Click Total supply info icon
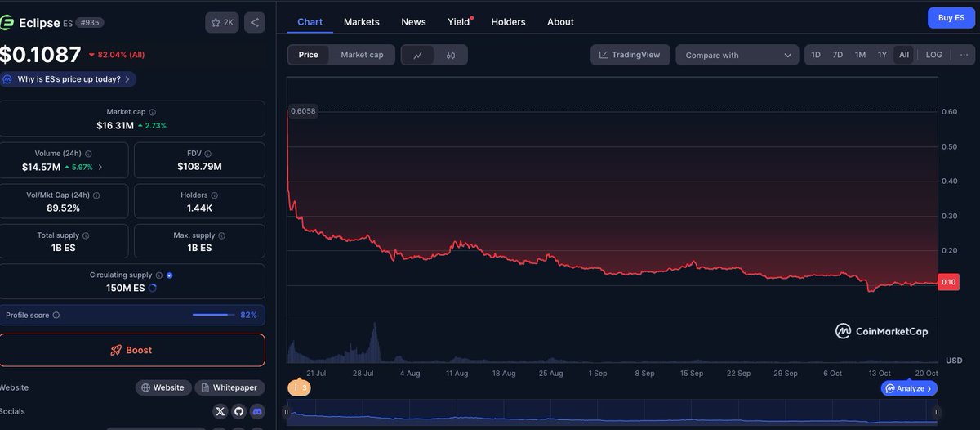This screenshot has height=430, width=980. click(87, 235)
